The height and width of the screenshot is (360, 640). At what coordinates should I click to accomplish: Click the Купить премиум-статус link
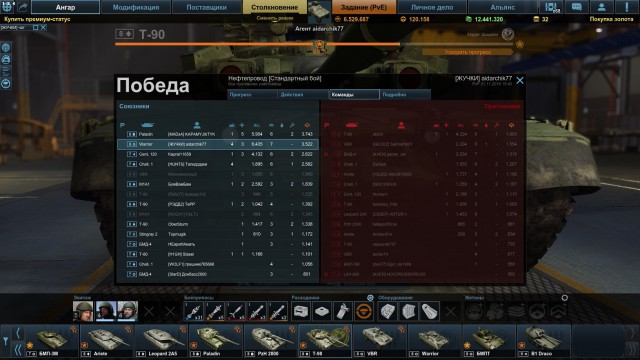coord(37,19)
